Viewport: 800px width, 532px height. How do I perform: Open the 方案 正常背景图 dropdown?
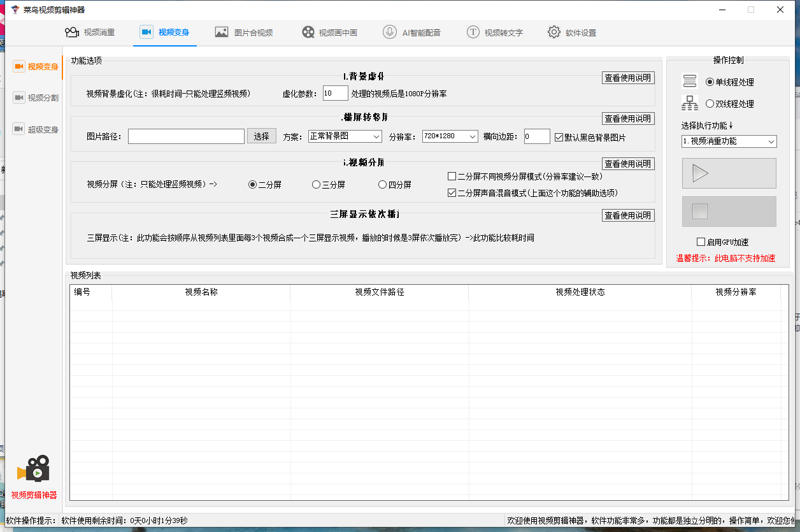click(x=345, y=136)
